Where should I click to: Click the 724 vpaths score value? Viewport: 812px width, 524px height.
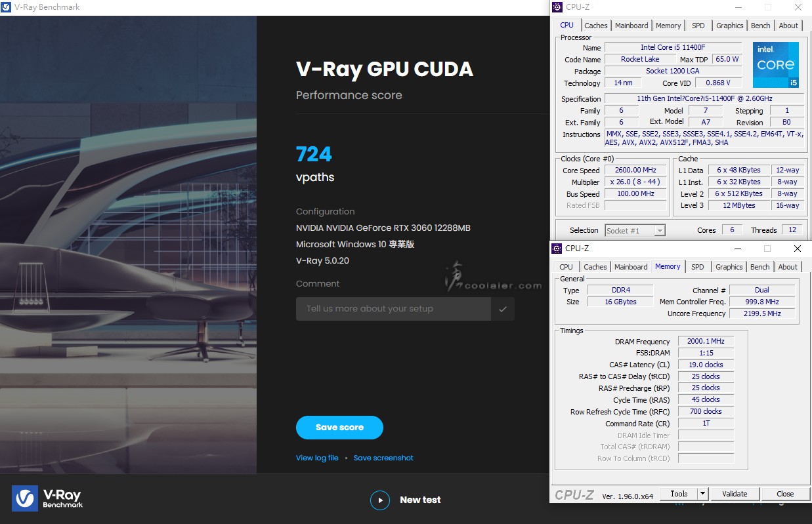point(314,154)
